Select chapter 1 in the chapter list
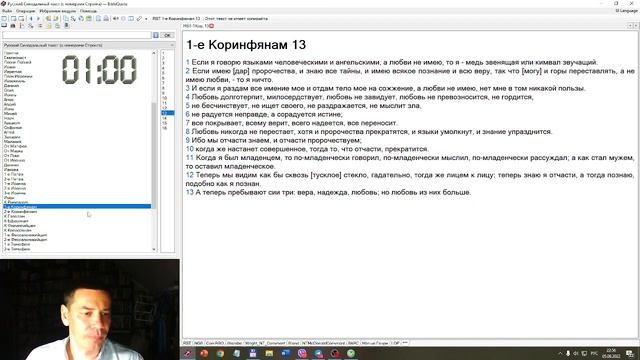The width and height of the screenshot is (640, 360). (163, 53)
